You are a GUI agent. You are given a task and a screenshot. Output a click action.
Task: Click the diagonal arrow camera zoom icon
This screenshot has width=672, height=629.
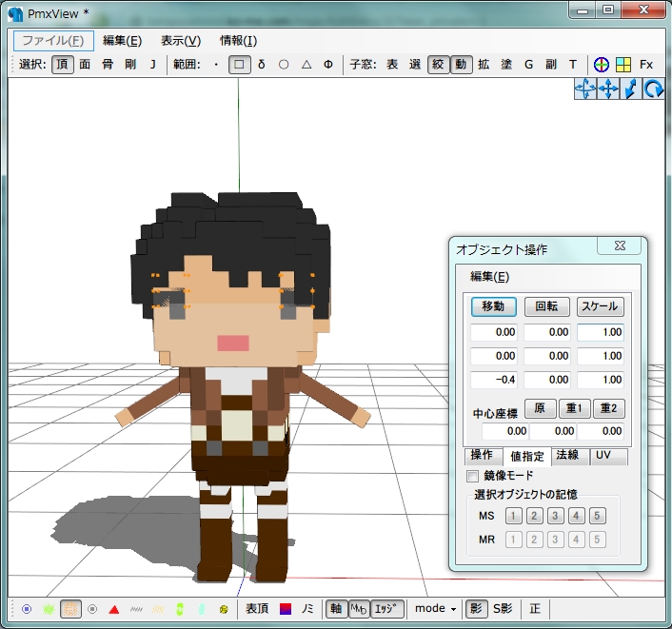point(630,89)
